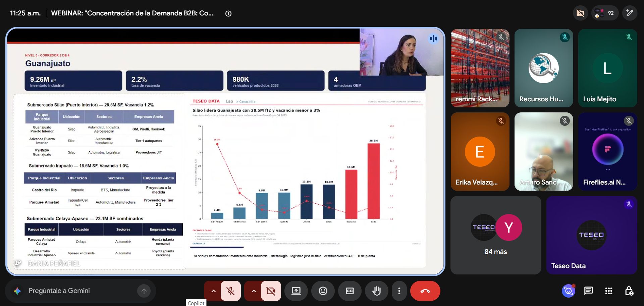Select Recursos Hu... participant tile
This screenshot has width=644, height=306.
544,68
